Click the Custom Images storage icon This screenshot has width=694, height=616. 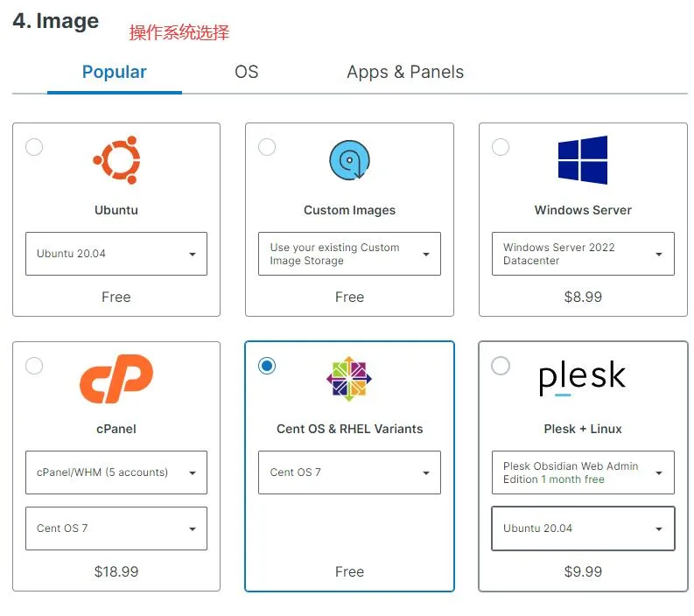(x=349, y=161)
